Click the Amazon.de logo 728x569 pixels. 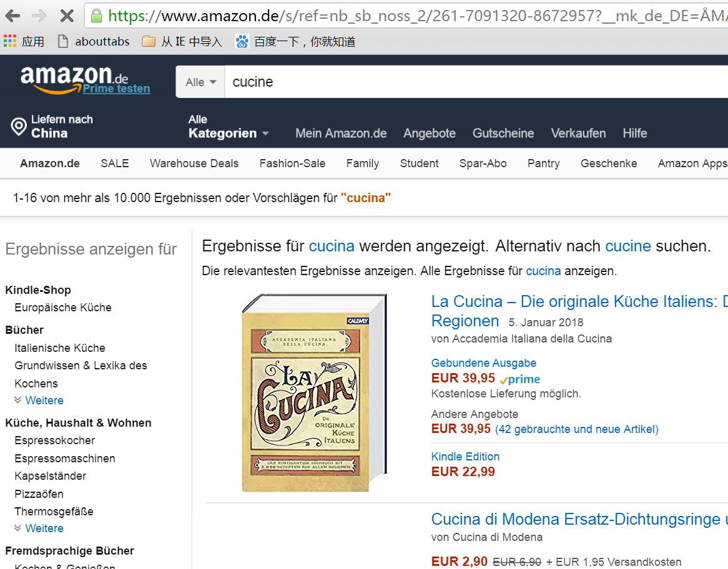click(x=74, y=77)
